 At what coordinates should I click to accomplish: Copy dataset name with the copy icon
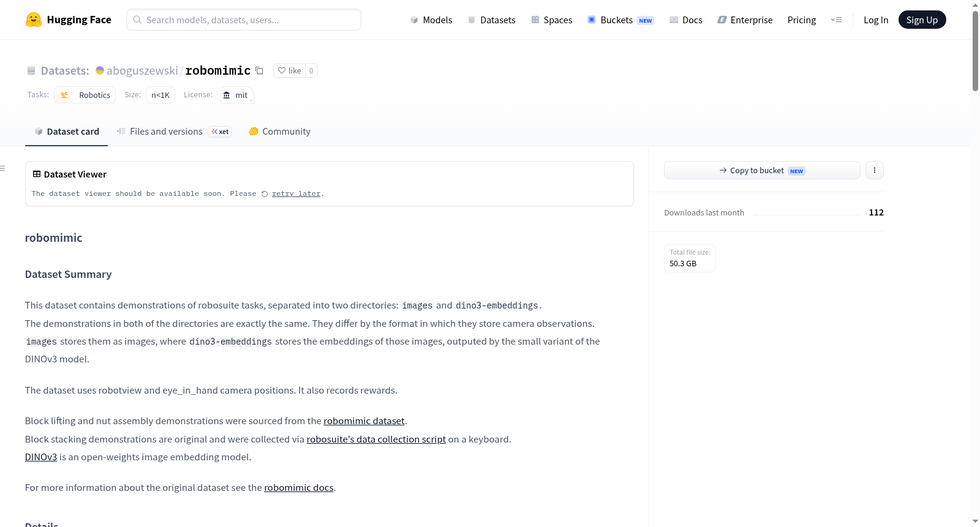coord(259,70)
